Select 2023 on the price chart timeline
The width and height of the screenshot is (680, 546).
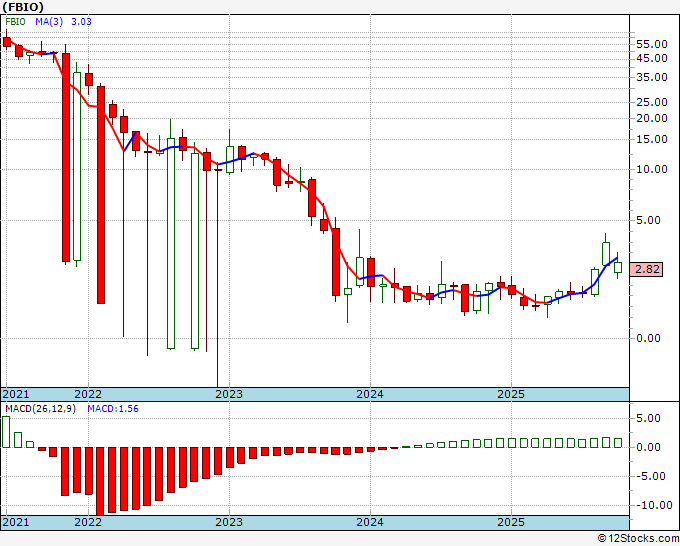tap(229, 394)
